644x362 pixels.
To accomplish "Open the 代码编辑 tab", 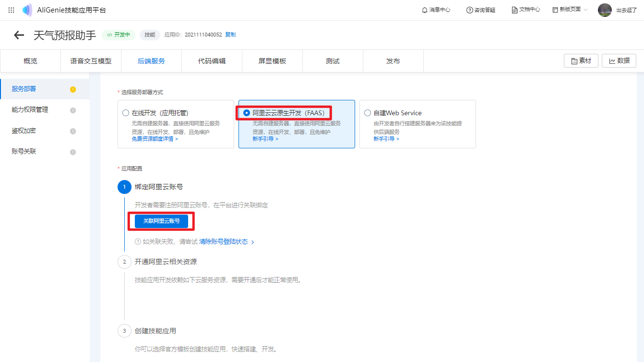I will click(212, 61).
